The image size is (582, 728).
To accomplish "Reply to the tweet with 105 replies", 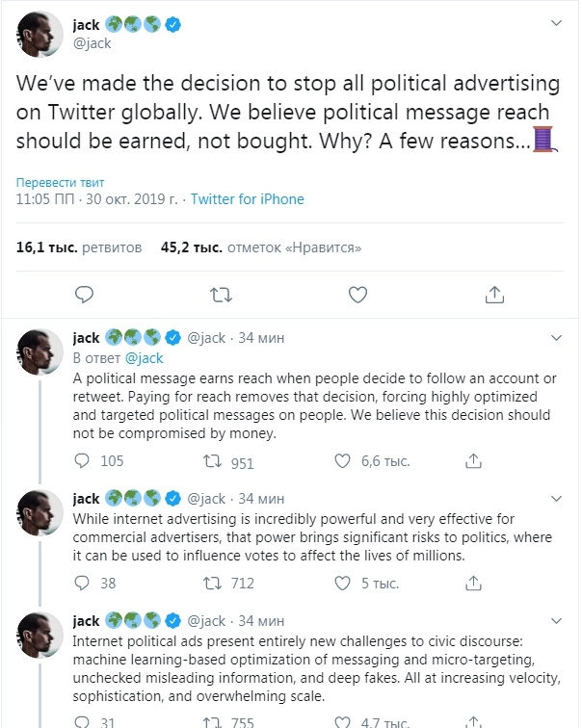I will point(84,461).
